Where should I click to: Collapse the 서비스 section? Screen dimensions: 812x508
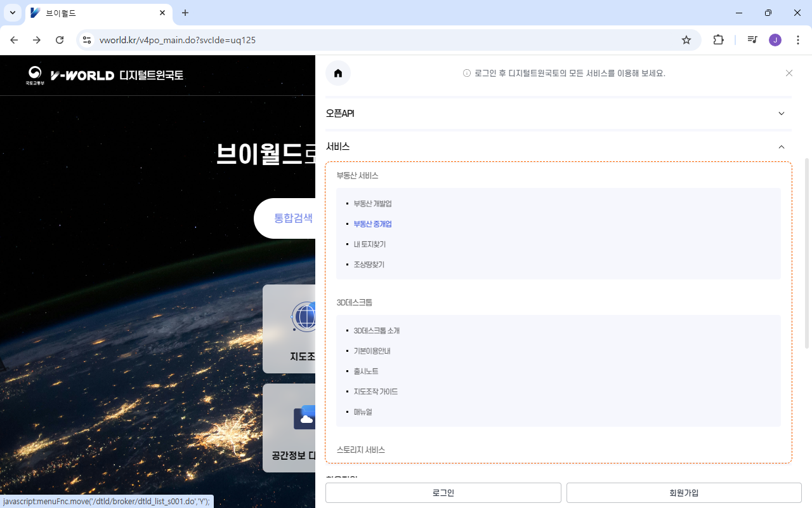(558, 147)
